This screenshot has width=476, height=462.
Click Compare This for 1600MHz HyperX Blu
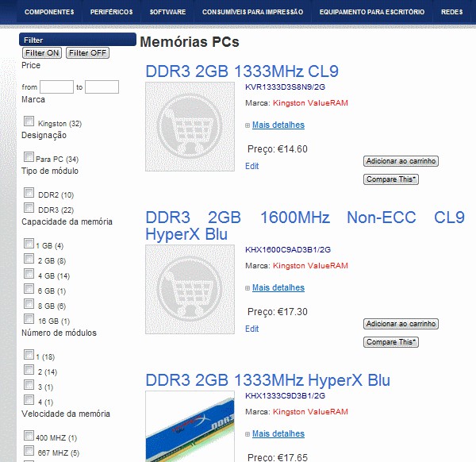pyautogui.click(x=391, y=342)
